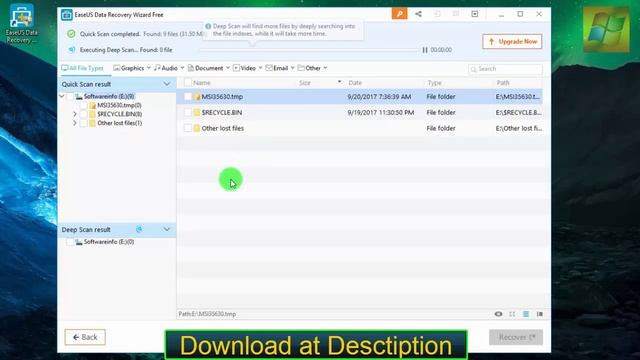Viewport: 640px width, 360px height.
Task: Click the deep scan info tooltip icon
Action: pyautogui.click(x=208, y=26)
